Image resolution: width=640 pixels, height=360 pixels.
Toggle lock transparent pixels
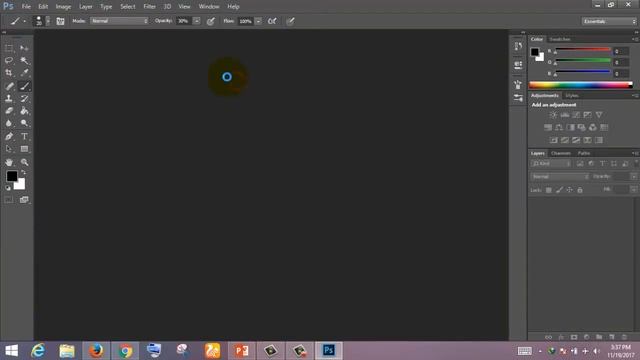pyautogui.click(x=549, y=190)
